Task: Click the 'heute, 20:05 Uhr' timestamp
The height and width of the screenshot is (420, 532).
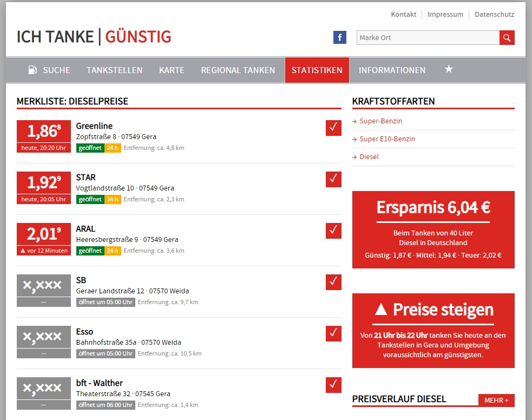Action: [44, 200]
